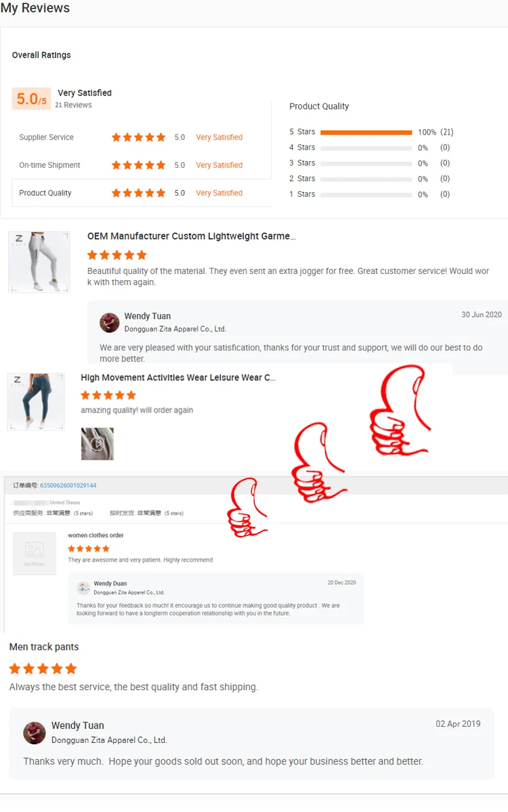Select the Supplier Service rating row
This screenshot has width=508, height=812.
[142, 137]
